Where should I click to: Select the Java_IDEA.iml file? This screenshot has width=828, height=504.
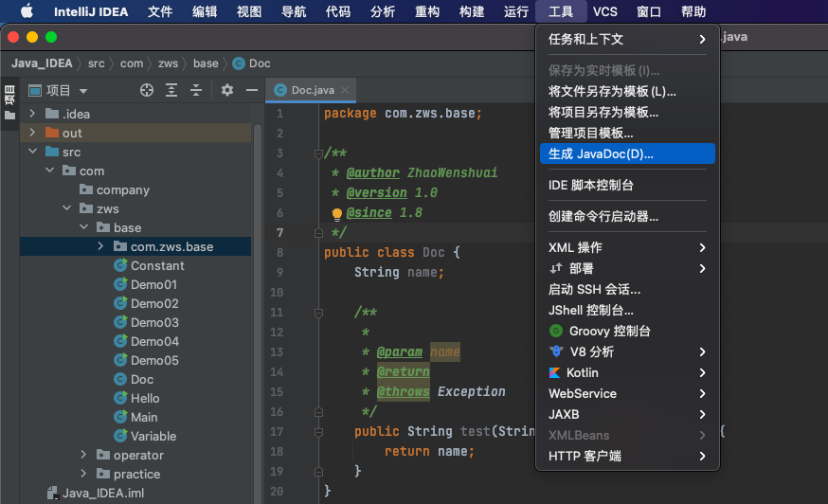click(x=103, y=493)
